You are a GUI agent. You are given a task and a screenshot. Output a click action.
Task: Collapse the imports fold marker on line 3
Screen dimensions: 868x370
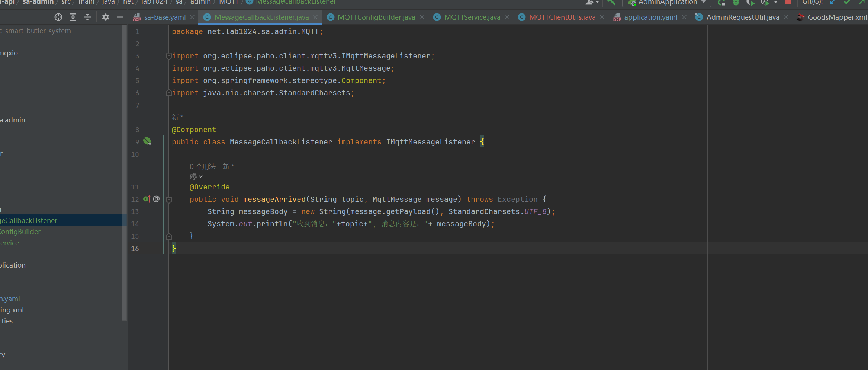coord(169,56)
